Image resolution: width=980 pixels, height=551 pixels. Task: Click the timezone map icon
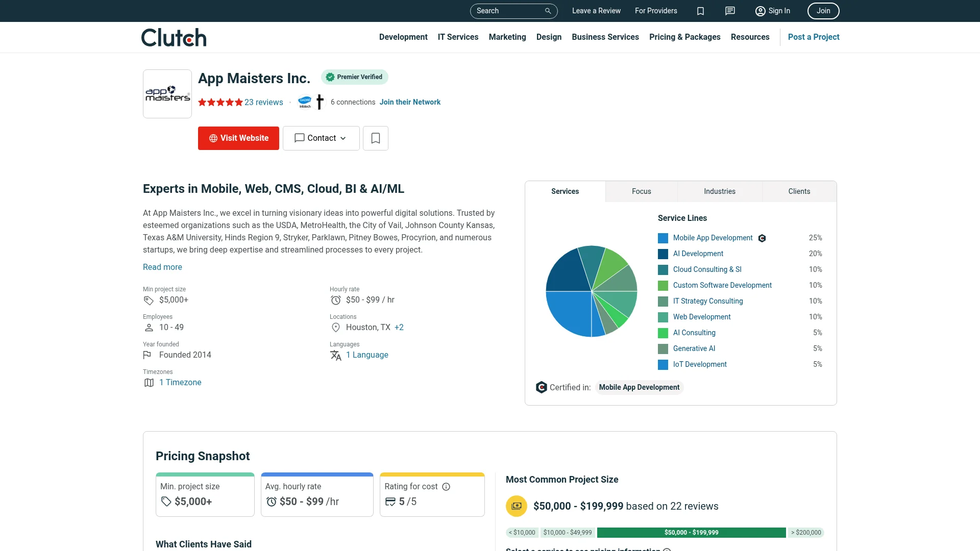pyautogui.click(x=149, y=383)
